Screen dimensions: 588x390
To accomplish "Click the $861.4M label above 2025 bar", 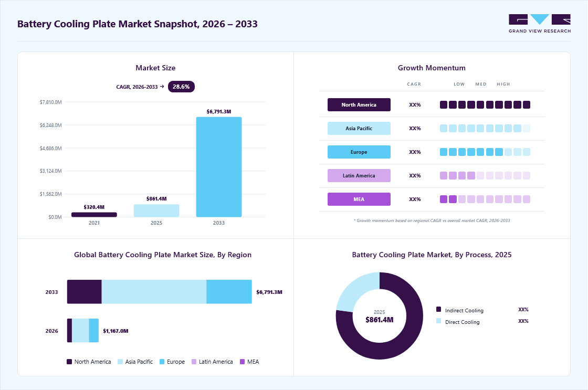I will point(156,199).
